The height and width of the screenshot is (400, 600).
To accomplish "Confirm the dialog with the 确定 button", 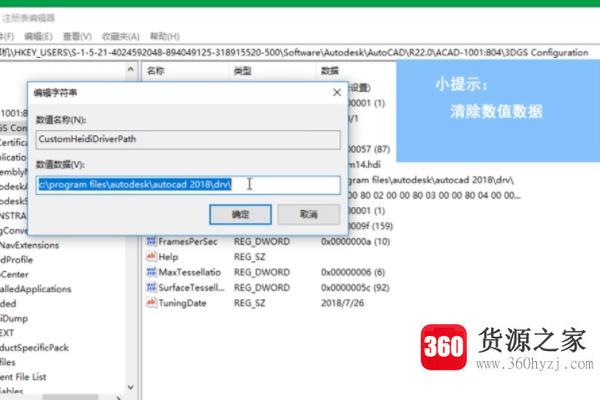I will [x=240, y=214].
